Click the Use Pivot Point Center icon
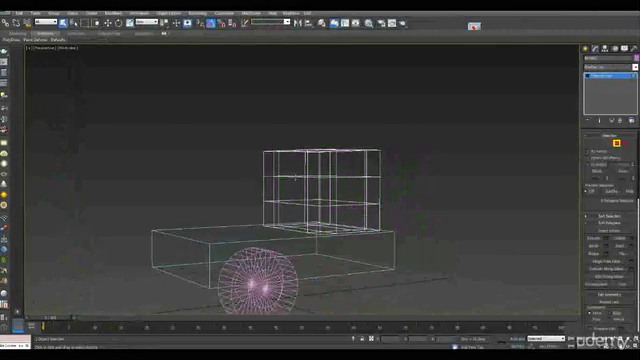This screenshot has height=360, width=640. [x=165, y=23]
